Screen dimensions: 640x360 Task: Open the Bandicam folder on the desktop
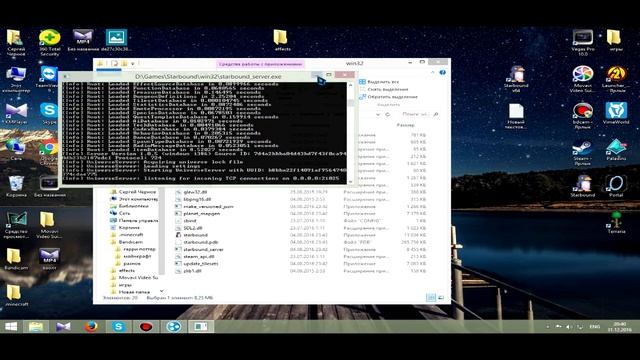tap(16, 259)
